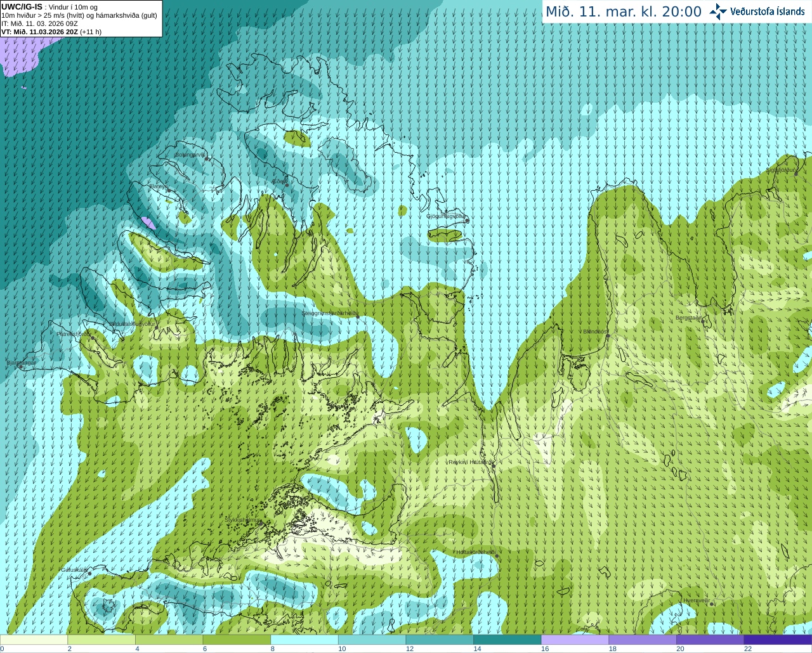
Task: Select the Bíldudalsflugvöllur station label
Action: (133, 323)
